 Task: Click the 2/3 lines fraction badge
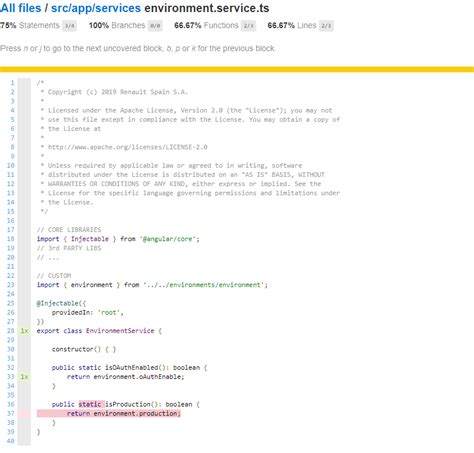pyautogui.click(x=326, y=26)
